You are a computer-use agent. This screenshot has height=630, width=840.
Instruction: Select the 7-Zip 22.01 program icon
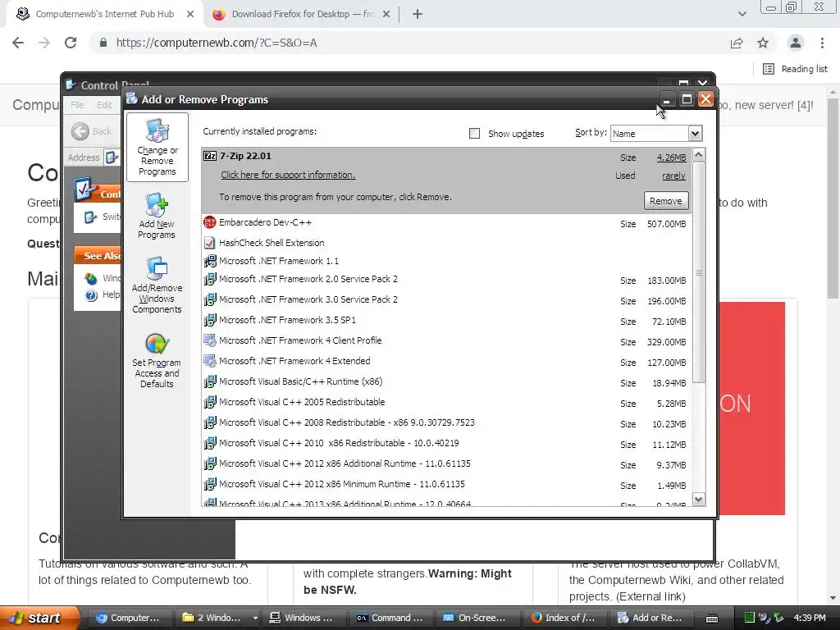[210, 156]
